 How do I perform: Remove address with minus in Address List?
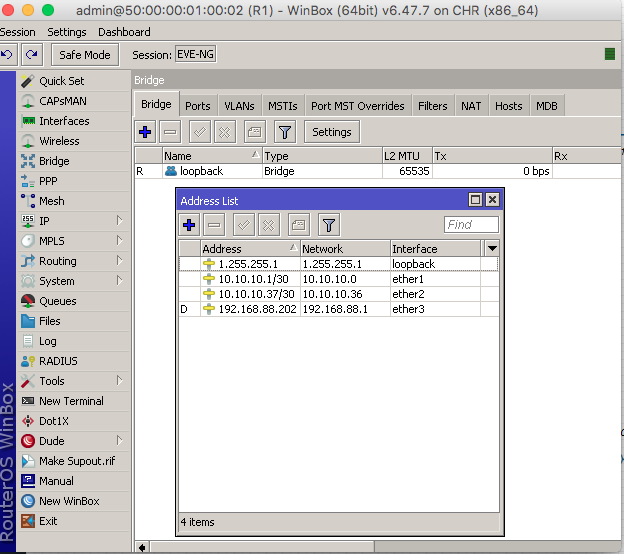click(214, 225)
